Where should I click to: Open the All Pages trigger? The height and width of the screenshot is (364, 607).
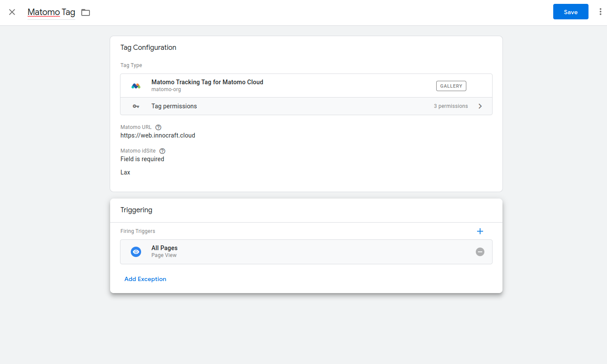(164, 248)
